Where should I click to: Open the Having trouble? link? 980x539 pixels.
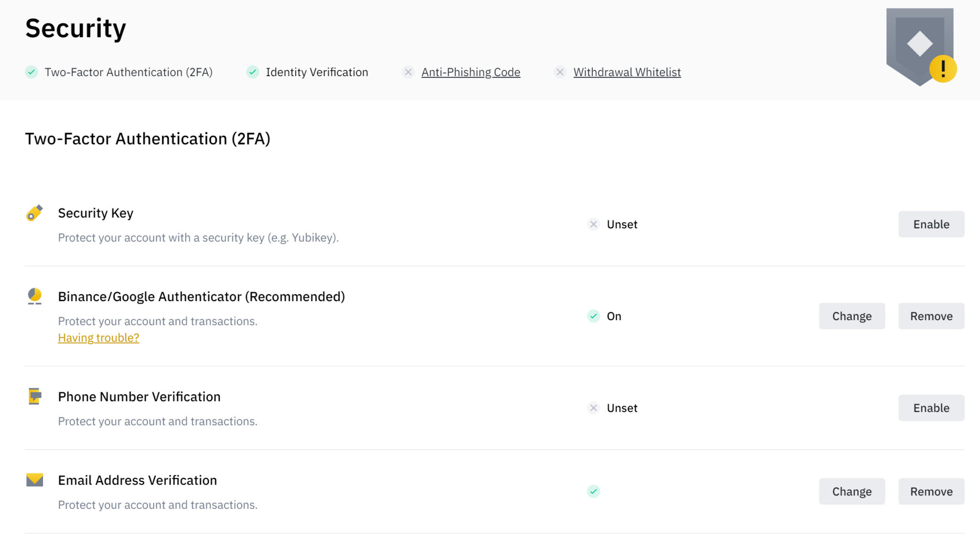[99, 338]
